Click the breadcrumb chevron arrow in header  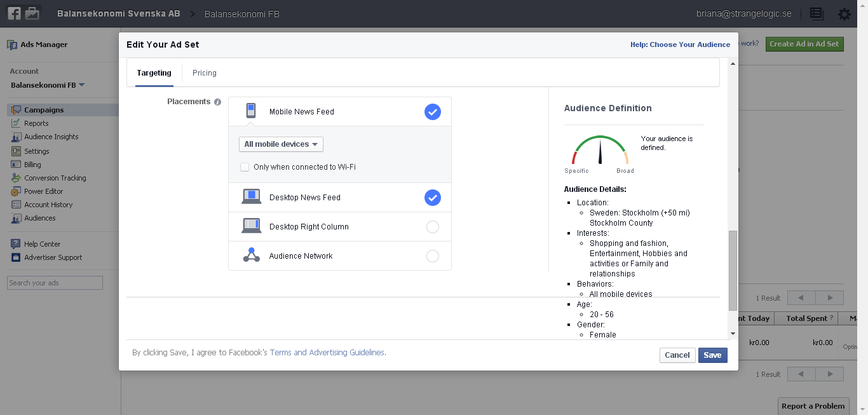[x=193, y=14]
